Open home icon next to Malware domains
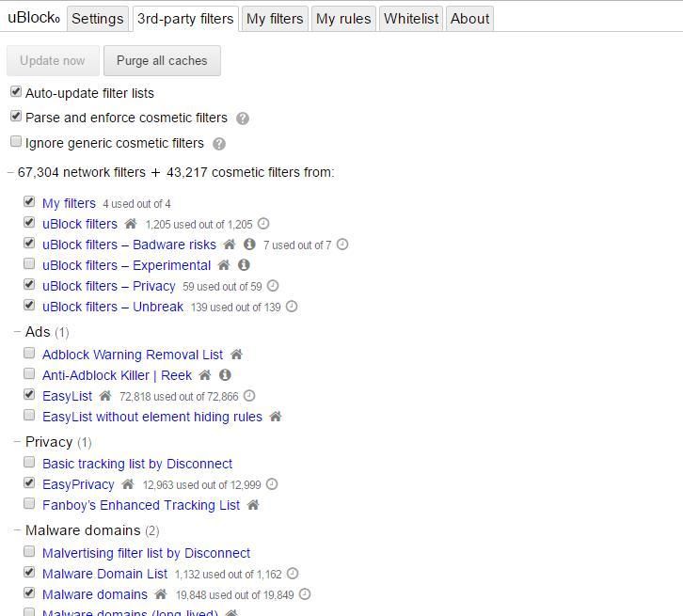Image resolution: width=683 pixels, height=616 pixels. pyautogui.click(x=161, y=593)
